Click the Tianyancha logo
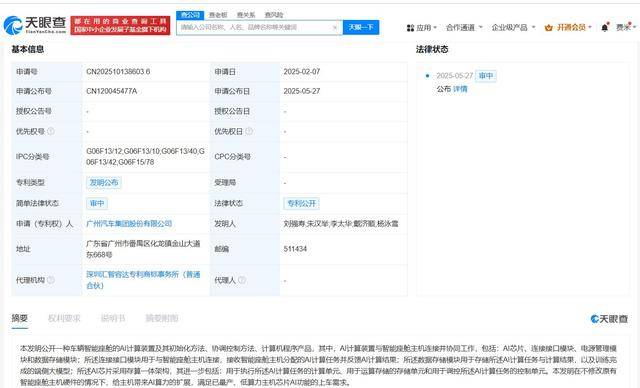The image size is (640, 388). (35, 25)
